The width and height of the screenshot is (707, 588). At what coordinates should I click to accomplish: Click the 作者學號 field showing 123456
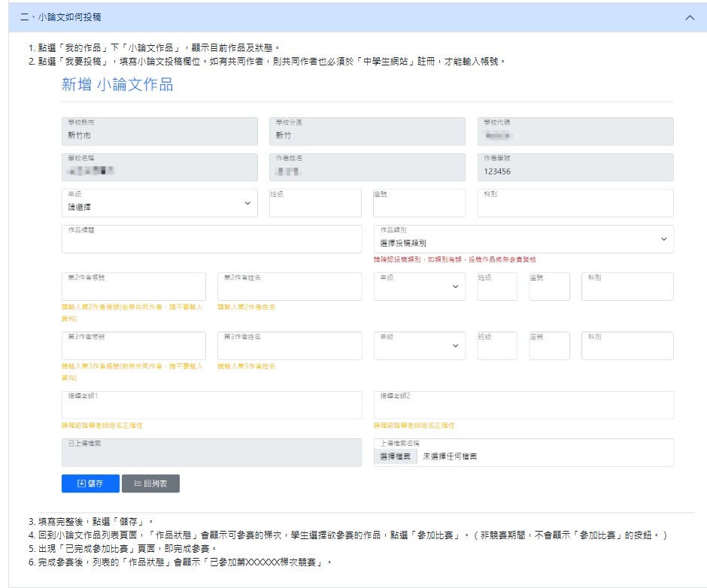point(575,168)
